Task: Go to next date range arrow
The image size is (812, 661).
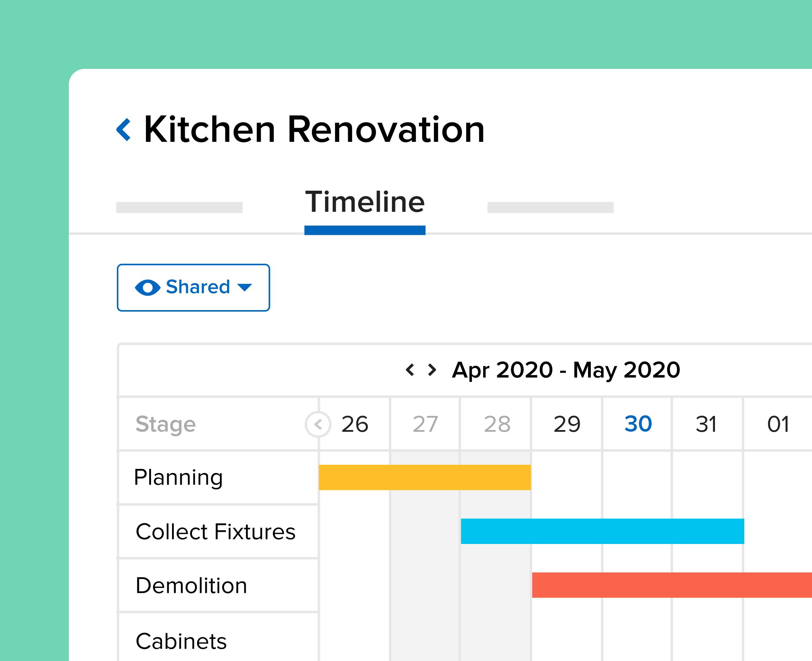Action: (x=432, y=370)
